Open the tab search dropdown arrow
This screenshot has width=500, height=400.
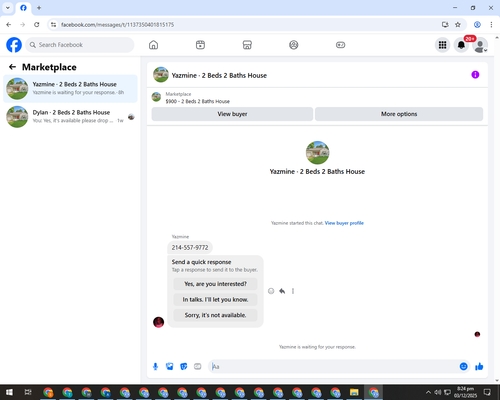8,8
